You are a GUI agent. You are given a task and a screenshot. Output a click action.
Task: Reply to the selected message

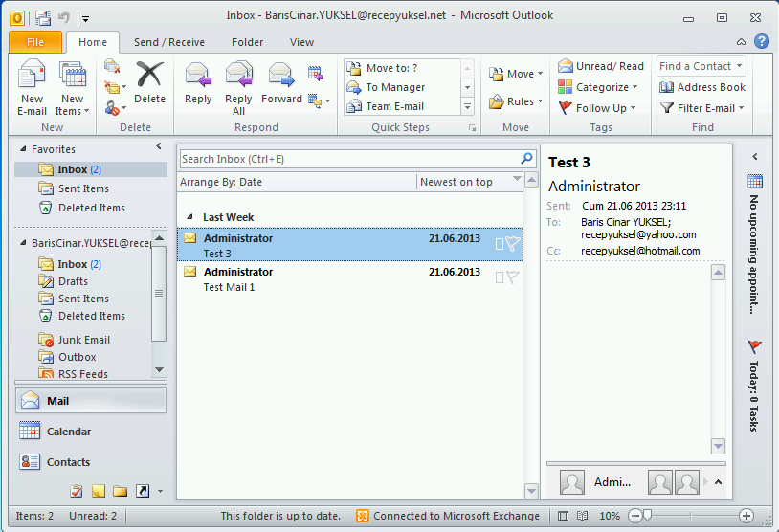(198, 83)
